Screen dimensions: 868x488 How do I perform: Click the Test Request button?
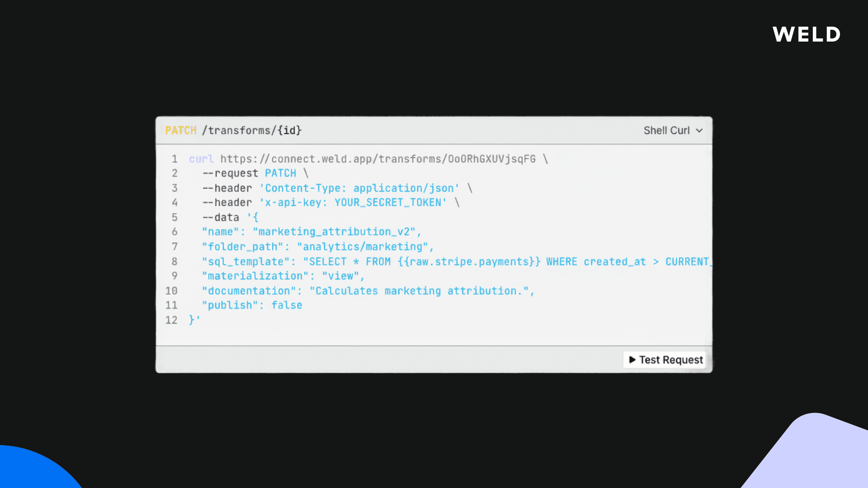(x=664, y=360)
